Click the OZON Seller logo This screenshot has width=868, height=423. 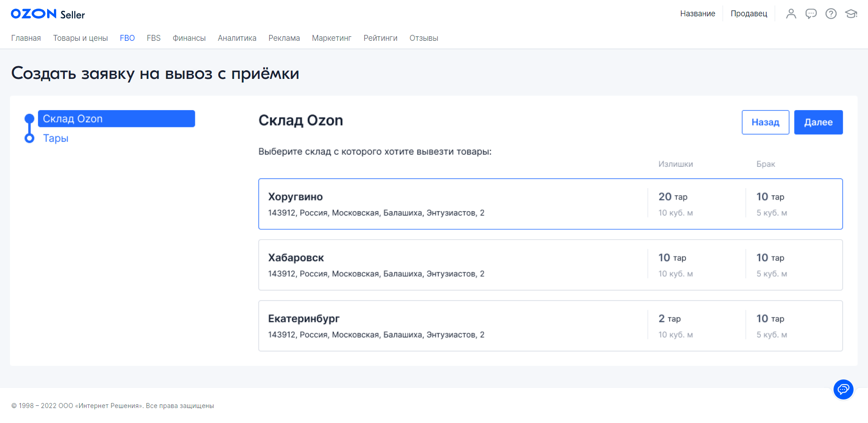coord(48,14)
